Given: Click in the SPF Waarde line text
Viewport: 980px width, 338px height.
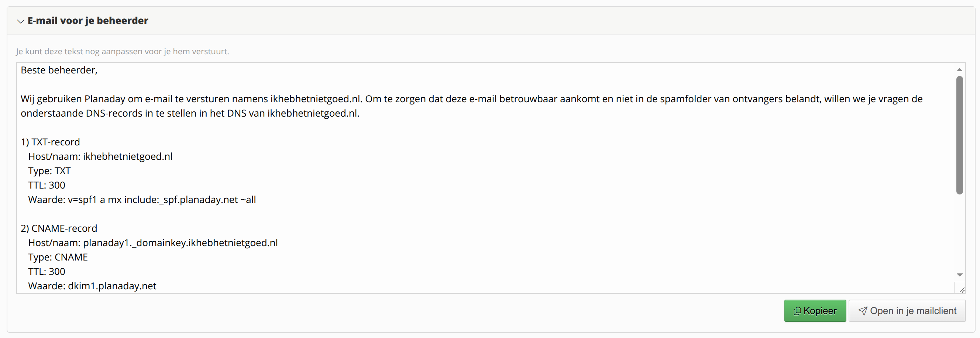Looking at the screenshot, I should 142,200.
